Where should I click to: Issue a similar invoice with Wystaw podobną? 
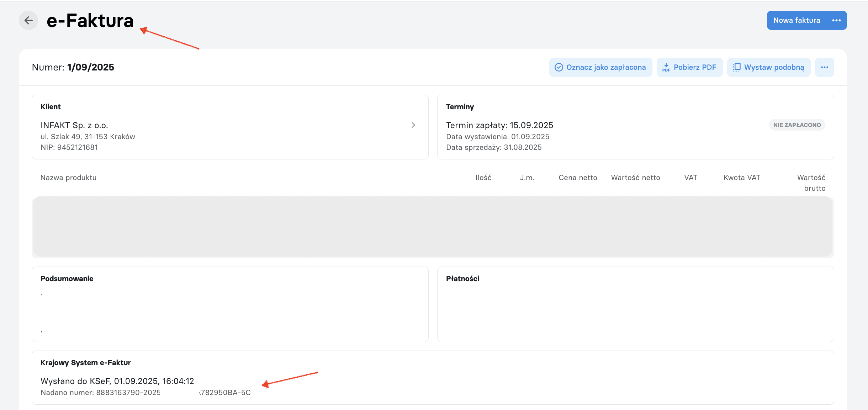[769, 67]
